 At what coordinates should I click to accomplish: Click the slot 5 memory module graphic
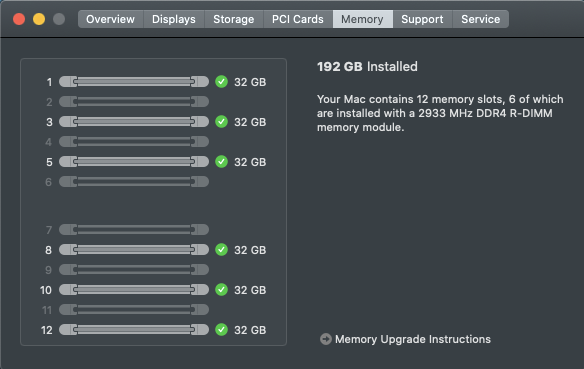[134, 162]
